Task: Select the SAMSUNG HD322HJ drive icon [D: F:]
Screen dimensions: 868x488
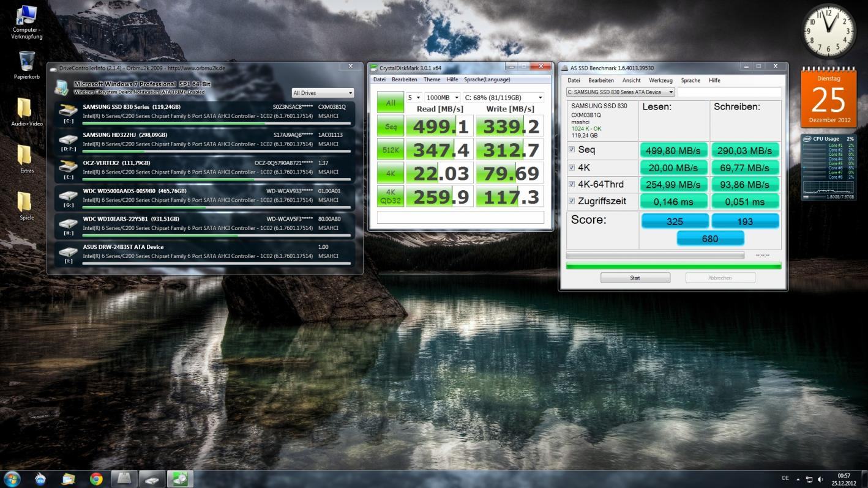Action: (x=68, y=141)
